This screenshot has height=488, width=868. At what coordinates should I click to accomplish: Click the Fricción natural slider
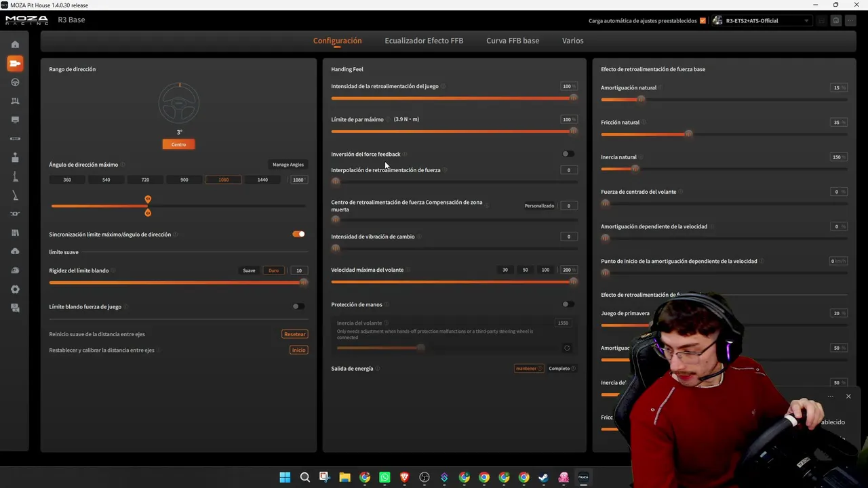724,134
